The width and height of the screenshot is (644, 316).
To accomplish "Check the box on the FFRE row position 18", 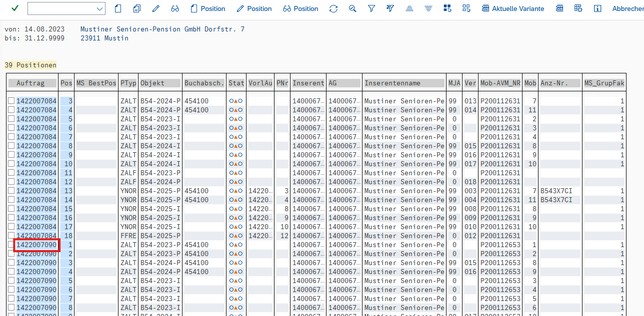I will click(x=11, y=236).
